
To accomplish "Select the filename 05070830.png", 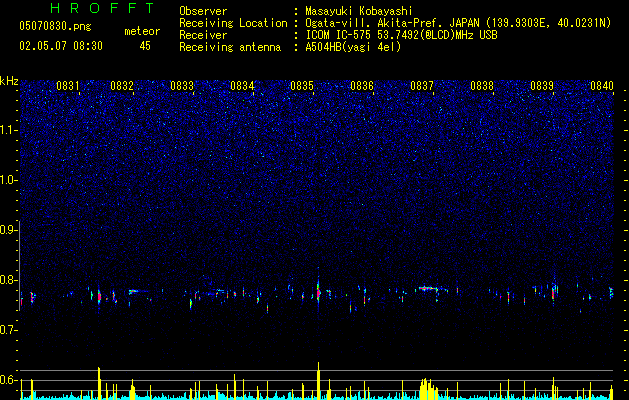I will click(x=55, y=27).
